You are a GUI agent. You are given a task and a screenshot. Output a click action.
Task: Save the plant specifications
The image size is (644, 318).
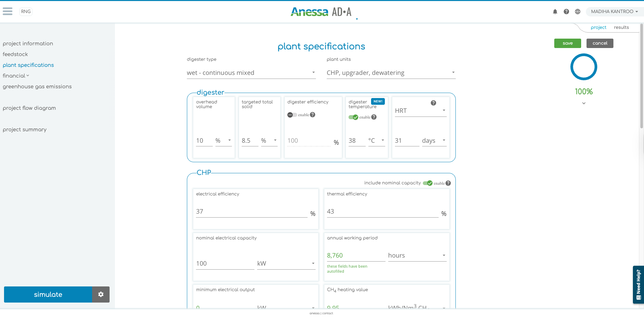click(x=567, y=43)
